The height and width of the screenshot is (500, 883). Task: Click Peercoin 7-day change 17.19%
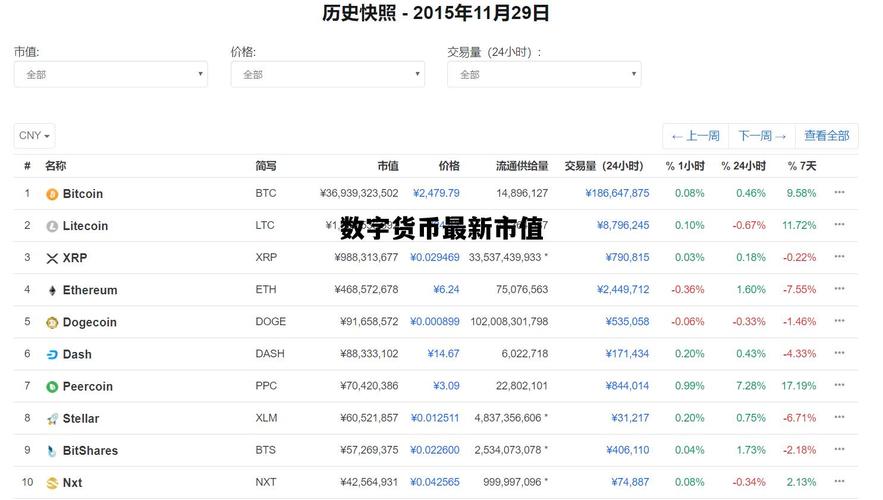799,386
